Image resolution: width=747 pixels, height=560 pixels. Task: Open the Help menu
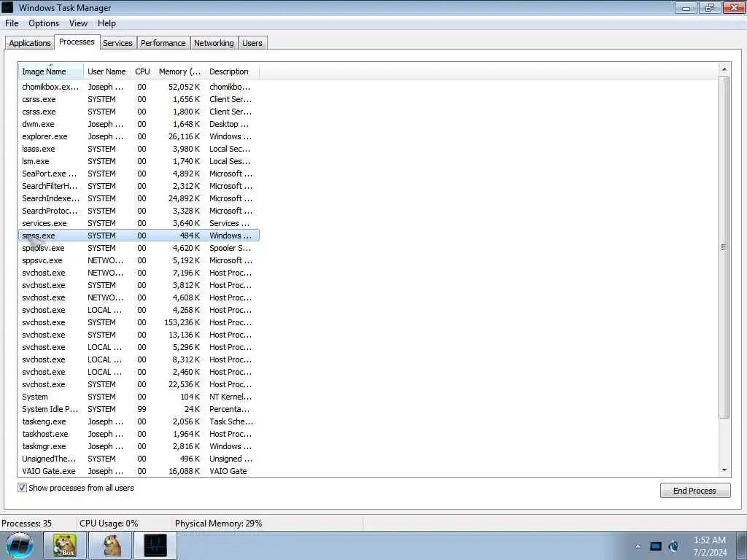[x=107, y=23]
